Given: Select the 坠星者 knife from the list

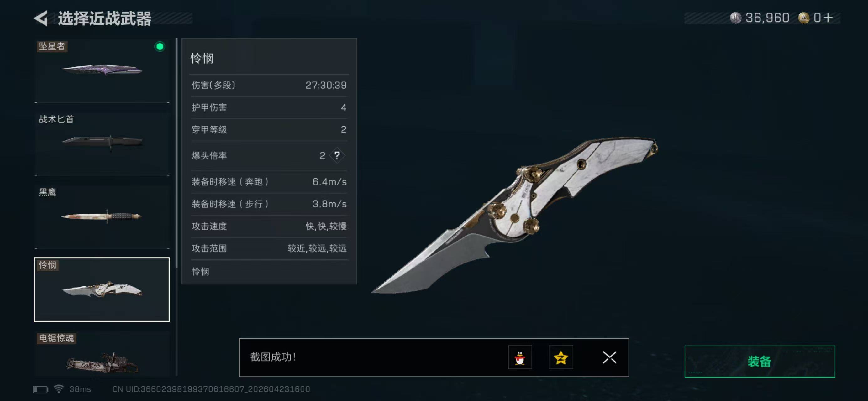Looking at the screenshot, I should pyautogui.click(x=102, y=71).
